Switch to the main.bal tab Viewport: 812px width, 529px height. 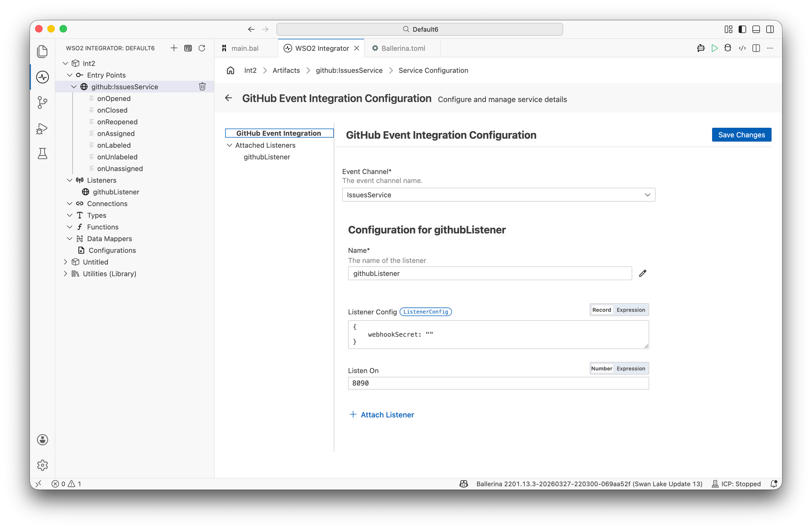(245, 48)
